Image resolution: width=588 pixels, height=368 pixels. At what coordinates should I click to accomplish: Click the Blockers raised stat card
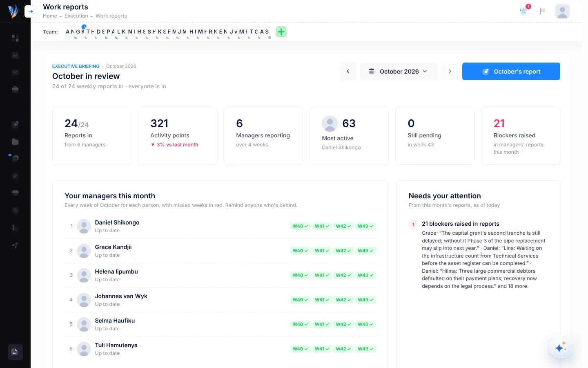521,136
